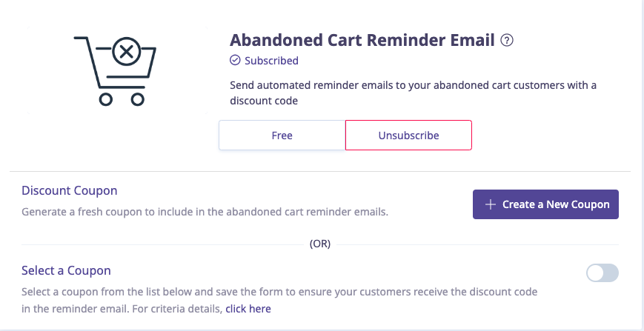
Task: Click the Discount Coupon section heading
Action: (70, 190)
